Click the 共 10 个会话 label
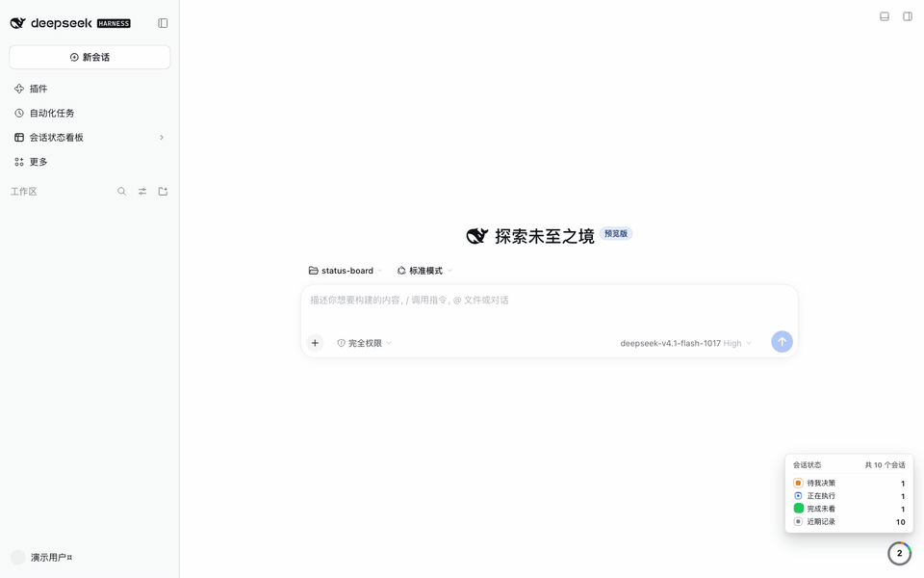The image size is (924, 578). click(x=885, y=464)
